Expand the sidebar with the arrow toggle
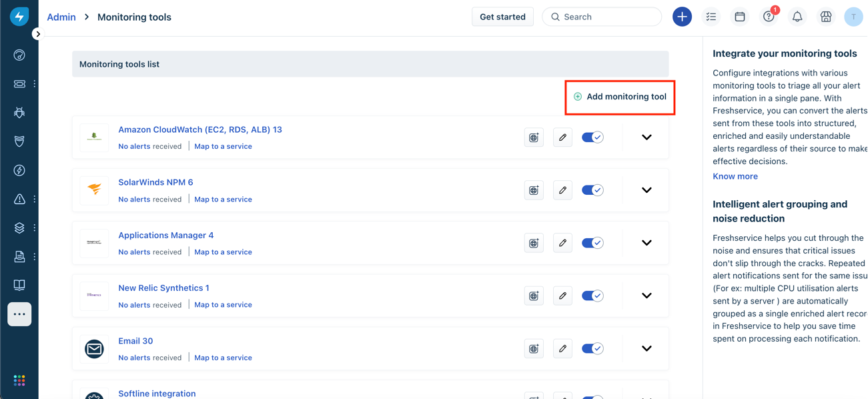 tap(37, 34)
